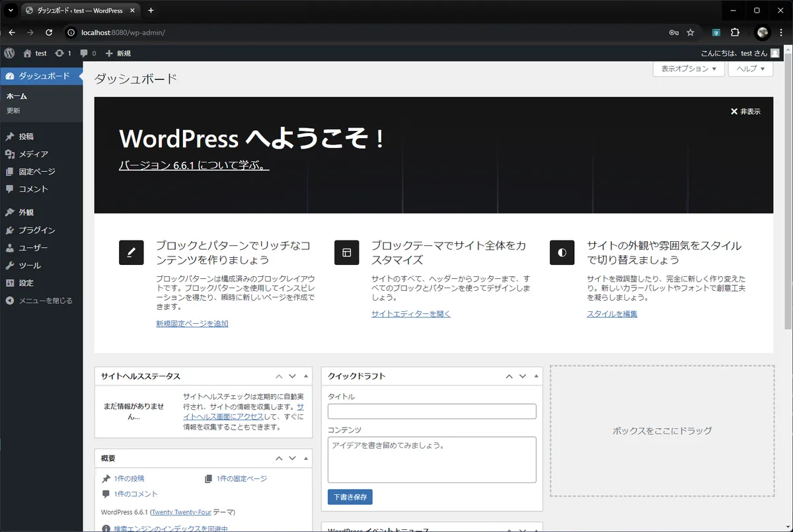Close the ダッシュボード browser tab
Image resolution: width=793 pixels, height=532 pixels.
pos(133,11)
